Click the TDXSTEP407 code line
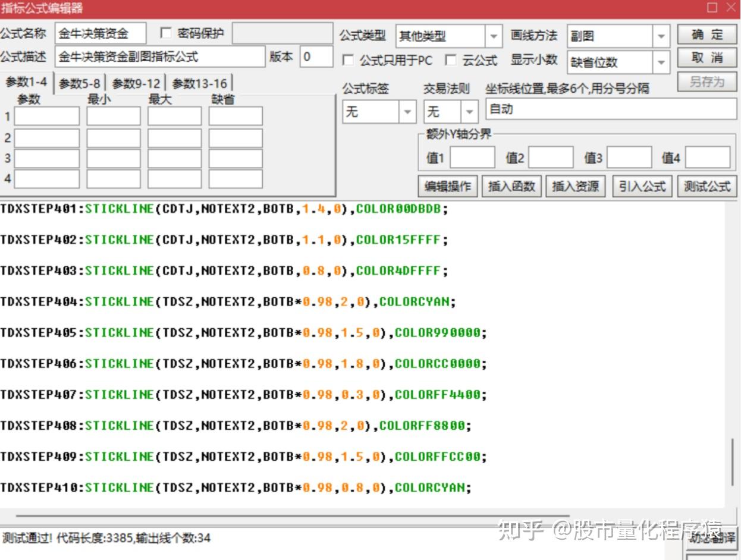This screenshot has width=741, height=560. click(x=244, y=395)
